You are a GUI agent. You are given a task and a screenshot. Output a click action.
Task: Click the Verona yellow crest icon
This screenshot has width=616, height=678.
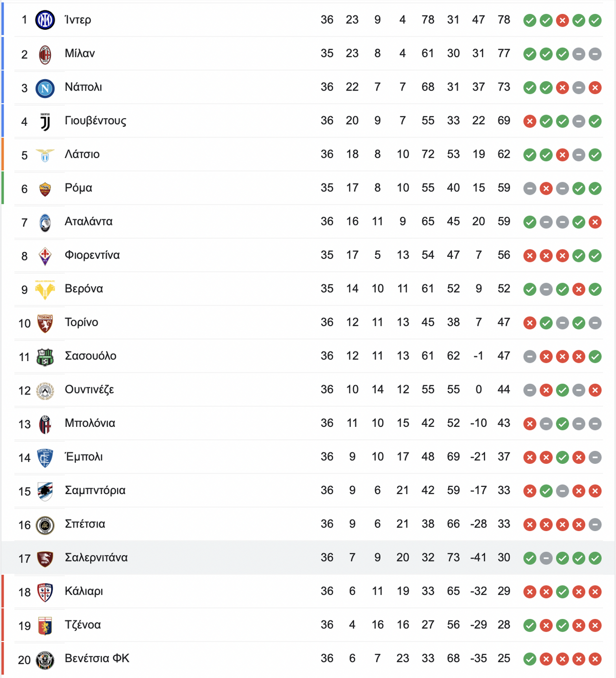coord(45,290)
